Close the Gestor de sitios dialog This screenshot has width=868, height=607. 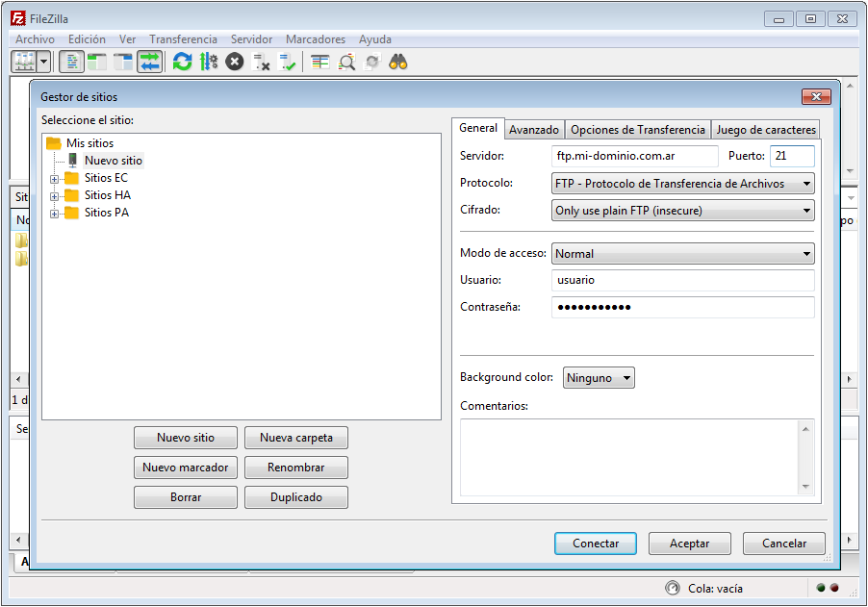[x=816, y=97]
